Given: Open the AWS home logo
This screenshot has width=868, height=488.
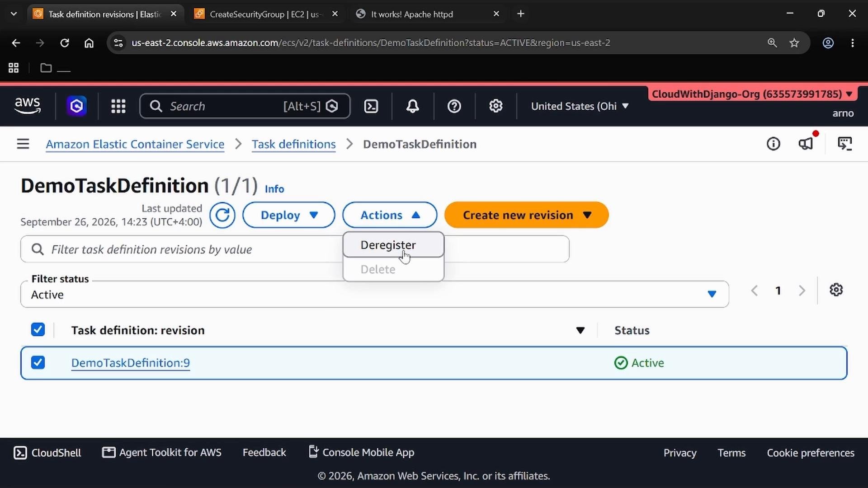Looking at the screenshot, I should pos(28,106).
